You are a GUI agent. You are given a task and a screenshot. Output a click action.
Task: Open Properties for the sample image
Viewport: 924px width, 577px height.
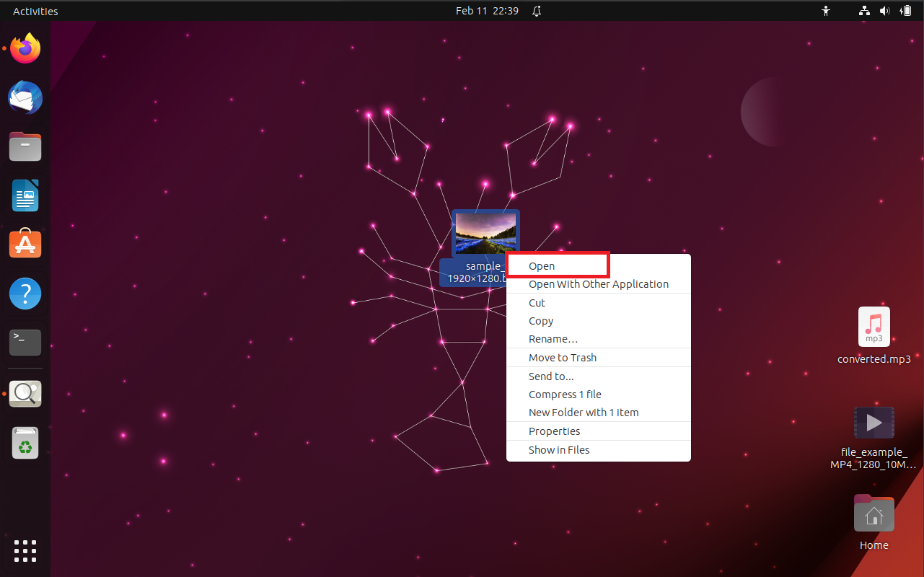pos(554,431)
